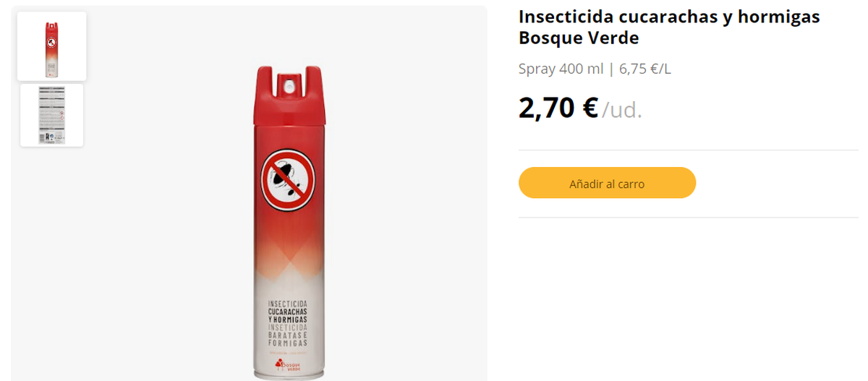Click 'Bosque Verde' brand name in title

579,38
